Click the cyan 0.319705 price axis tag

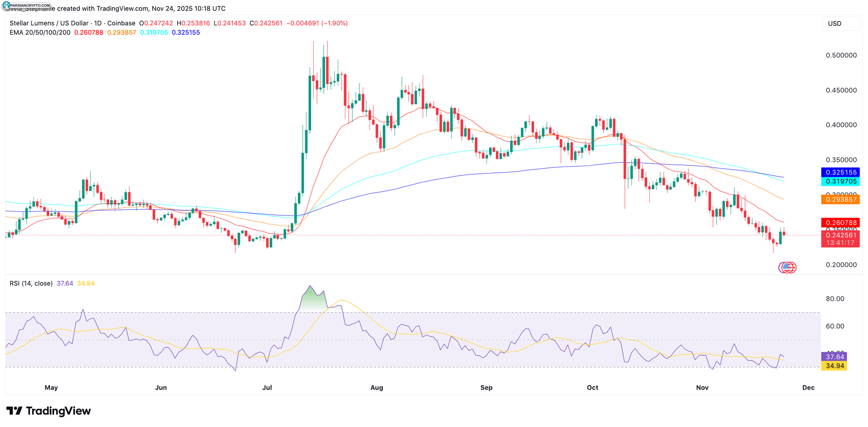click(840, 181)
